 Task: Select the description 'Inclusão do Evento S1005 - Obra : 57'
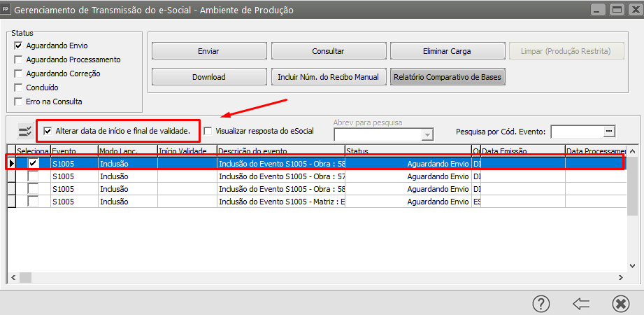281,176
